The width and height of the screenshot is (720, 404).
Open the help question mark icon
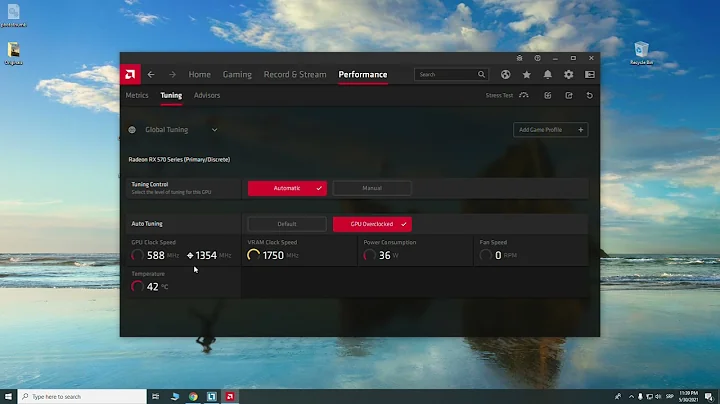pyautogui.click(x=537, y=58)
